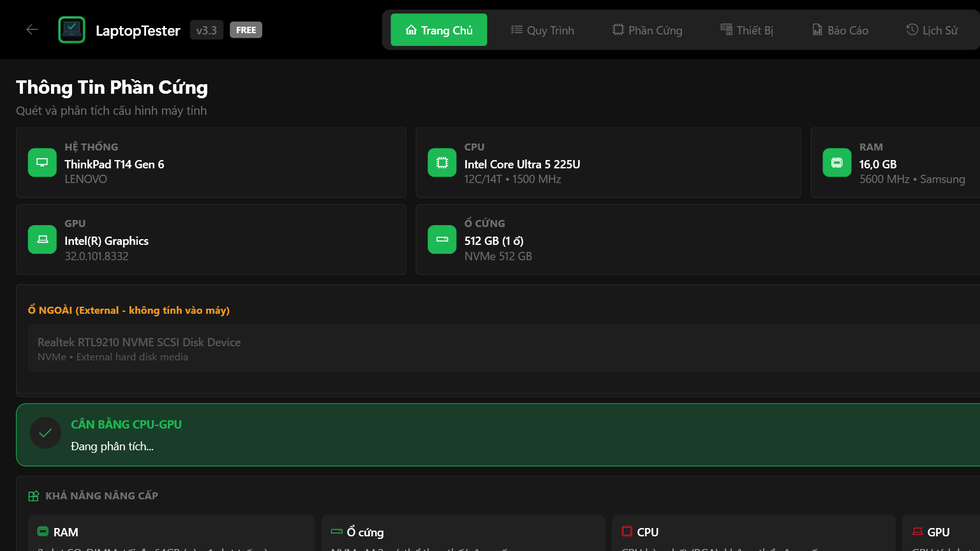This screenshot has width=980, height=551.
Task: Open the RAM upgrade card
Action: click(x=171, y=533)
